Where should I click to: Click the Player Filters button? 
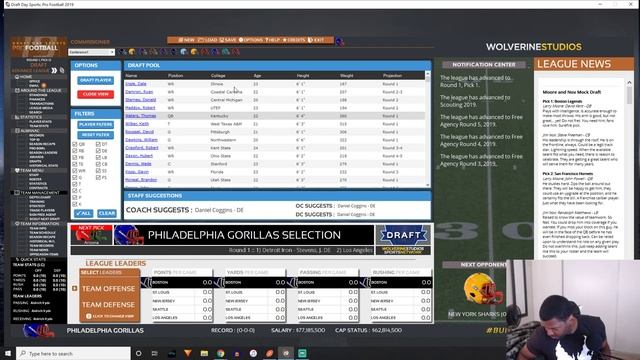click(x=96, y=124)
